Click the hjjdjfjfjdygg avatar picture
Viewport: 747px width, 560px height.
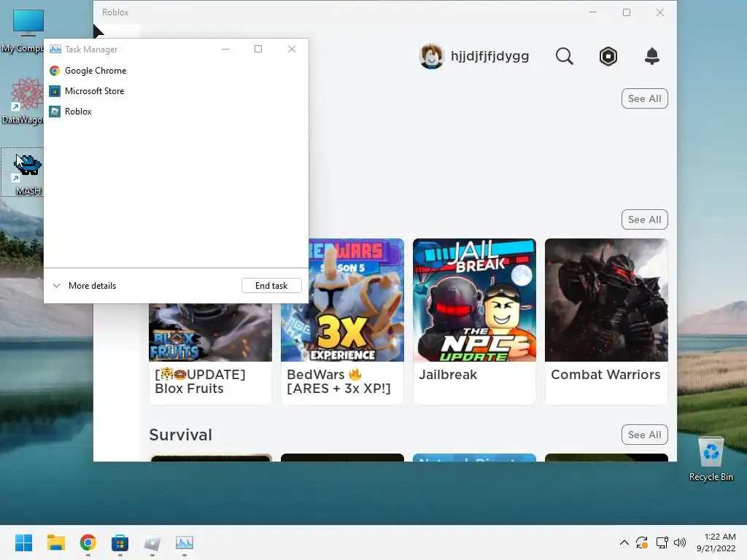pyautogui.click(x=432, y=56)
